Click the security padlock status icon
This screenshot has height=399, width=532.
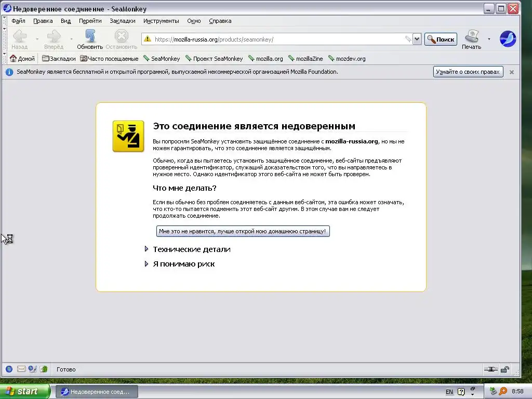(x=505, y=369)
